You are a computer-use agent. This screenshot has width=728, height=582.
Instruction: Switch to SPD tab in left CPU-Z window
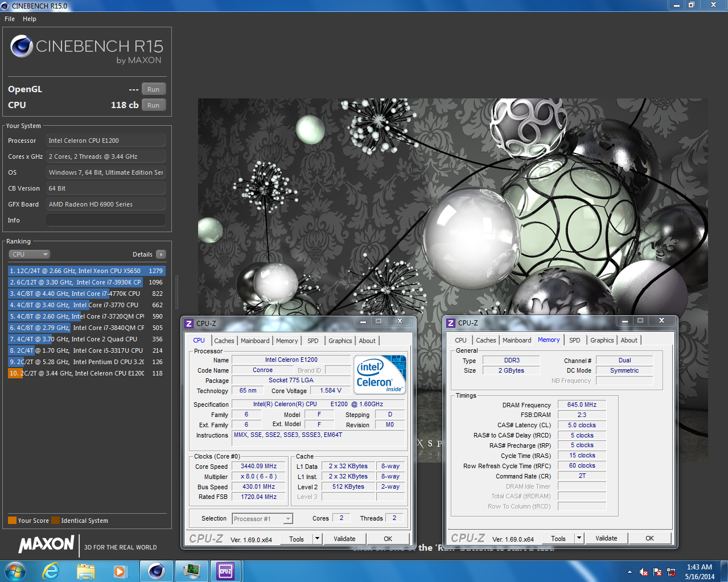[x=313, y=341]
